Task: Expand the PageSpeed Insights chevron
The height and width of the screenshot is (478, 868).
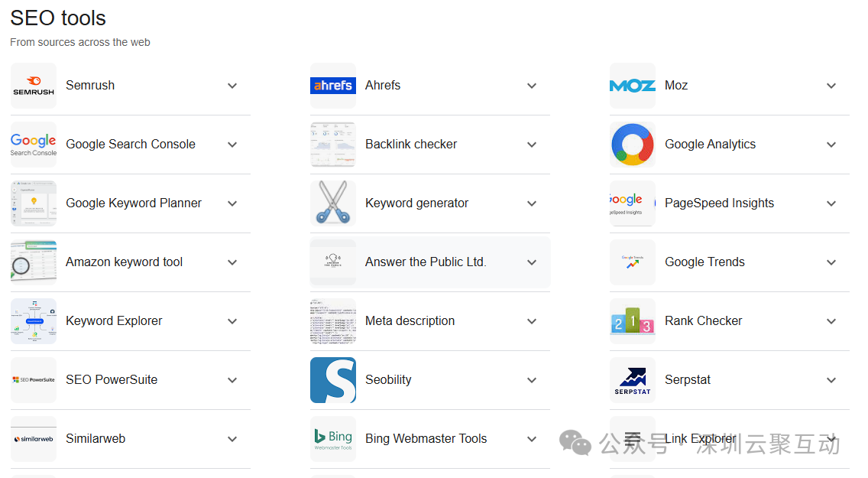Action: pyautogui.click(x=831, y=203)
